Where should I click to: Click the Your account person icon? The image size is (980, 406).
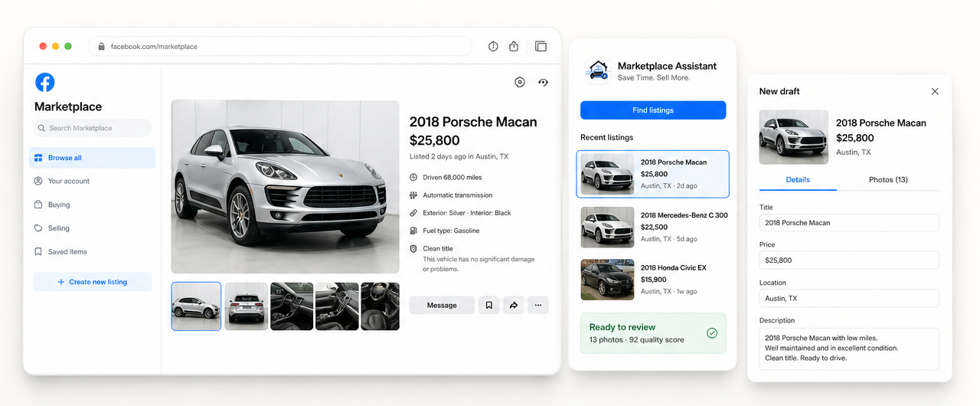pyautogui.click(x=38, y=181)
